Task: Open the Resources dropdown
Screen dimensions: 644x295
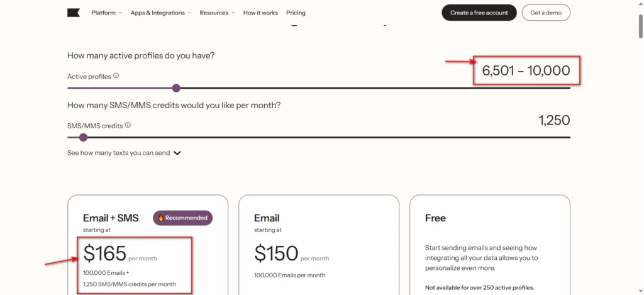Action: point(217,13)
